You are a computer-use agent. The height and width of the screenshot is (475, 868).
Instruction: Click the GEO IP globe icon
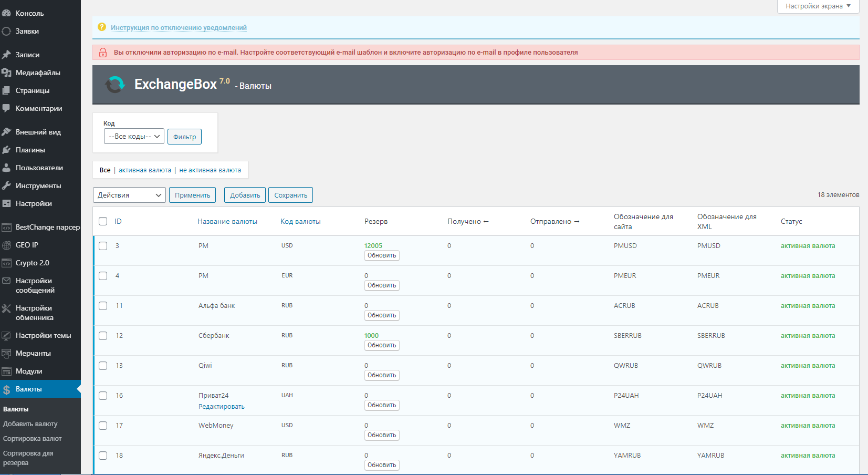tap(6, 245)
